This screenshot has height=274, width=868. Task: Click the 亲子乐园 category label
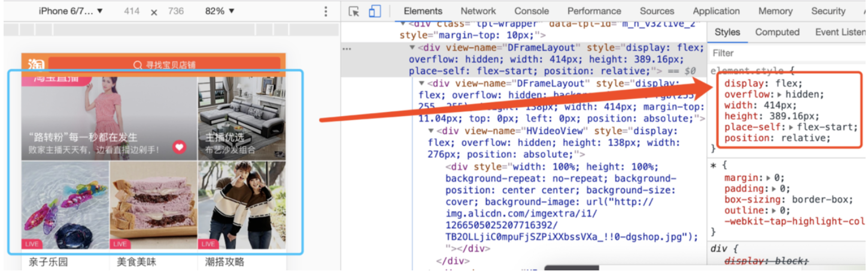(49, 262)
